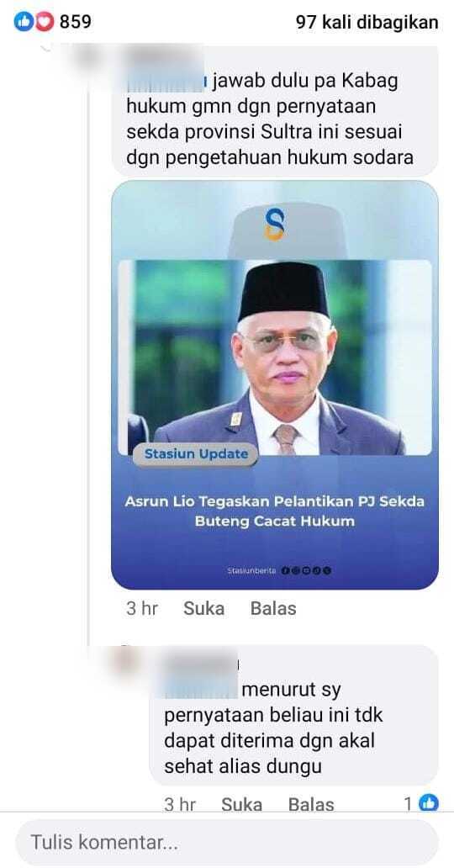Click the '3 hr' timestamp below the news image

tap(142, 608)
